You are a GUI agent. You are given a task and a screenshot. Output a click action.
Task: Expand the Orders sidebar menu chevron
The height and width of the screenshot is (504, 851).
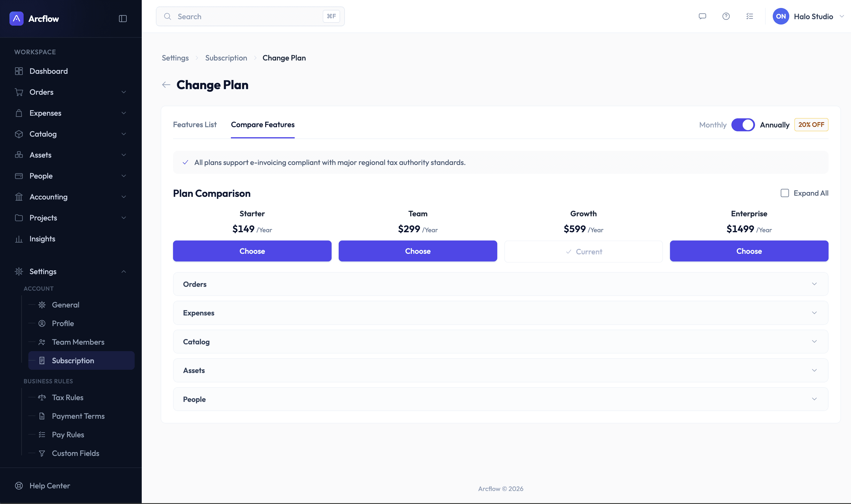(124, 92)
